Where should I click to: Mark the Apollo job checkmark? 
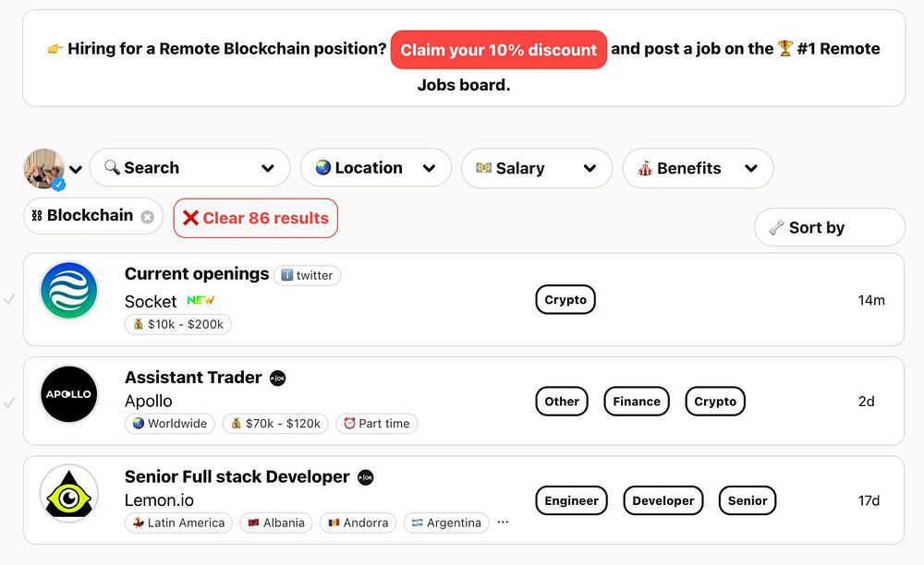[9, 403]
